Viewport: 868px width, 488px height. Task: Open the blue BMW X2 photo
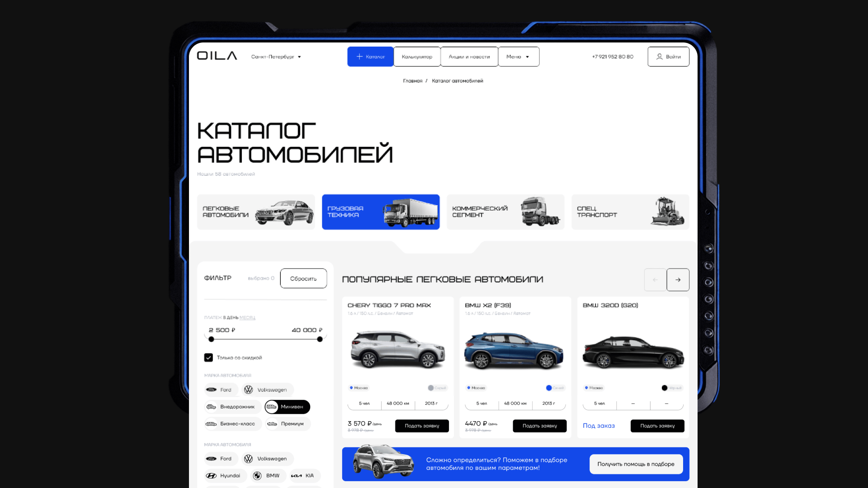[x=514, y=351]
